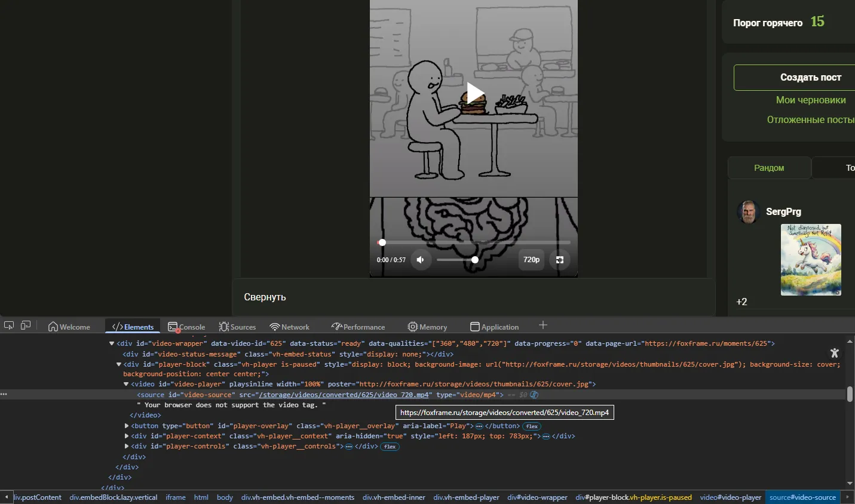This screenshot has width=855, height=504.
Task: Open the Network tab in DevTools
Action: [x=290, y=327]
